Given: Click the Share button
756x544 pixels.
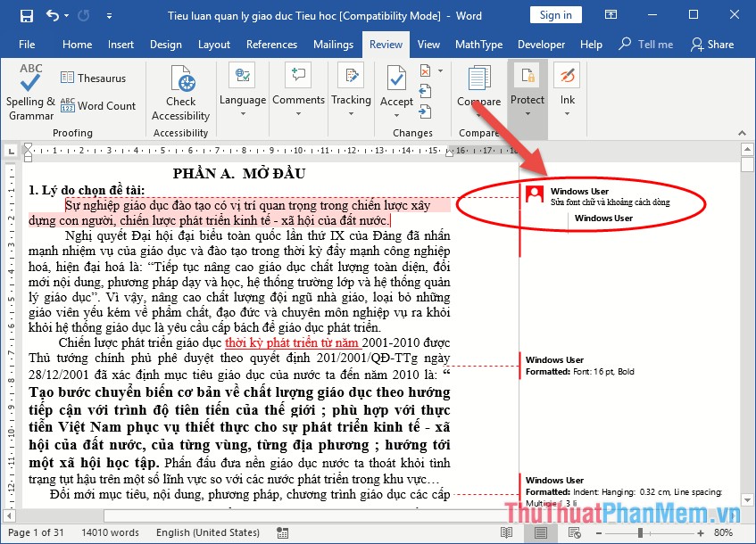Looking at the screenshot, I should pyautogui.click(x=712, y=45).
